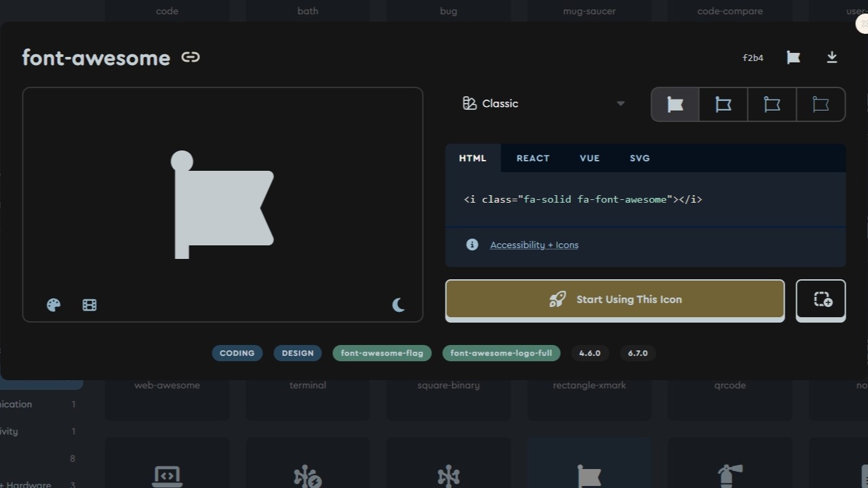Image resolution: width=868 pixels, height=488 pixels.
Task: Select the CODING category tag
Action: (237, 353)
